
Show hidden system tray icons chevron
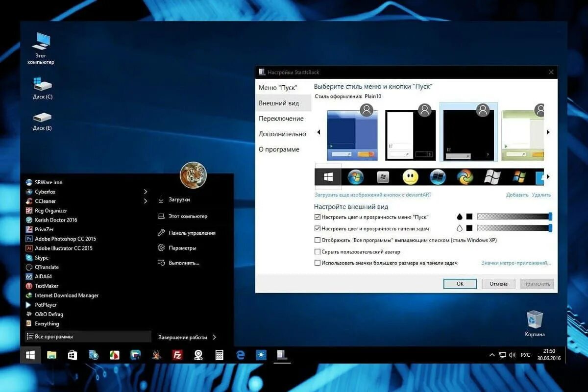(492, 355)
